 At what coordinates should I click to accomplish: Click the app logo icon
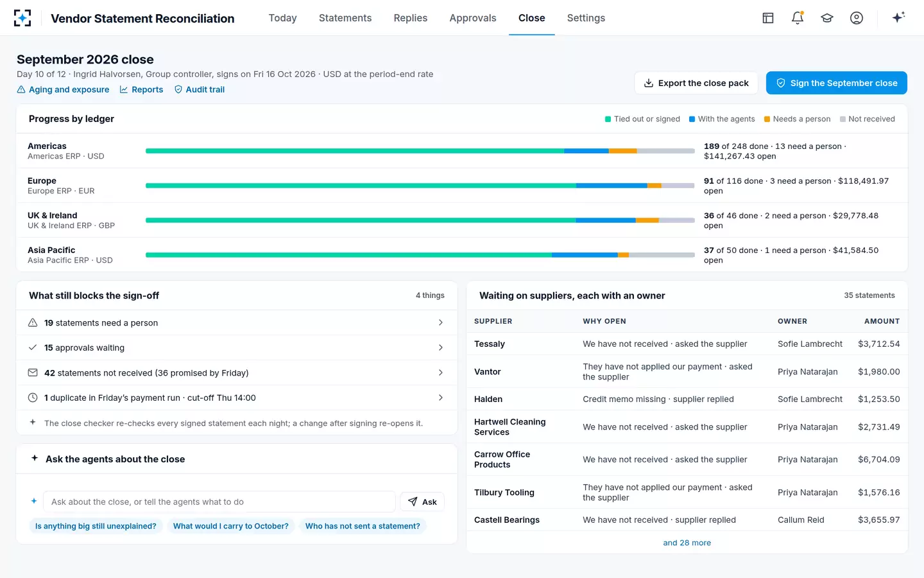[22, 18]
